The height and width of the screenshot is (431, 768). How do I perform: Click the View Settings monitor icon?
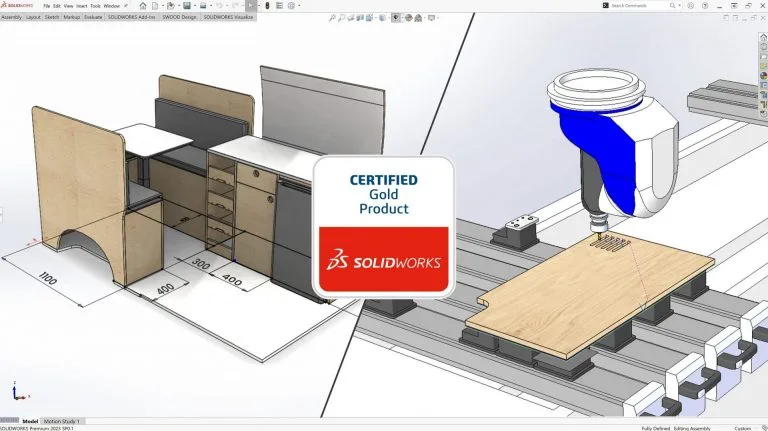pos(432,18)
